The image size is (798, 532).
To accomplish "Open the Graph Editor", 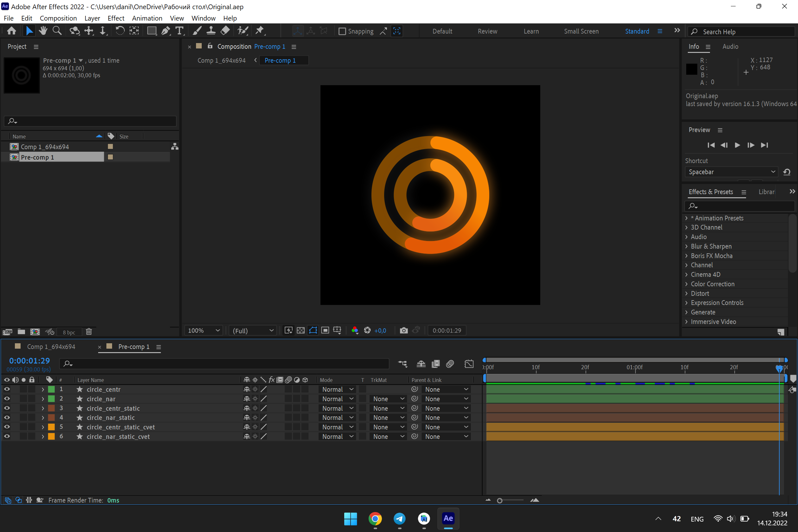I will [469, 364].
